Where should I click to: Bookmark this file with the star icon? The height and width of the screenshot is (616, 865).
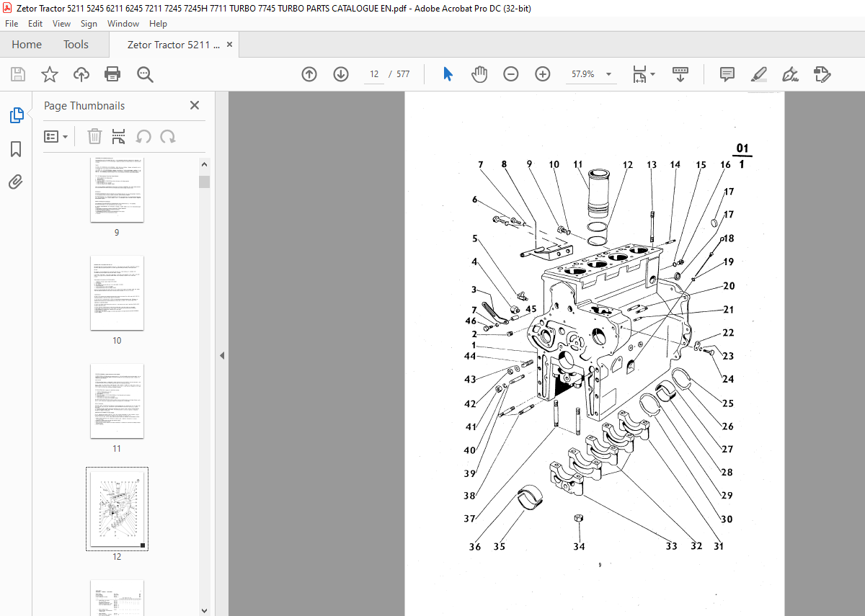coord(50,74)
